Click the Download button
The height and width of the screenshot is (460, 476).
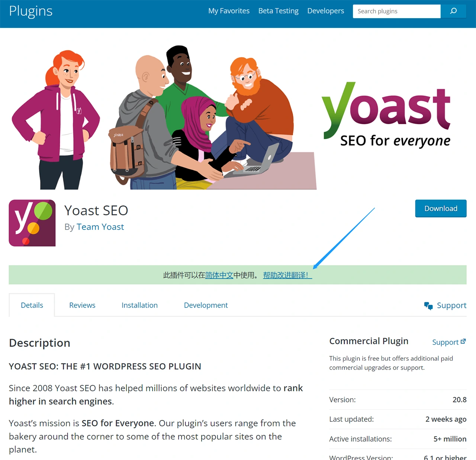coord(441,209)
